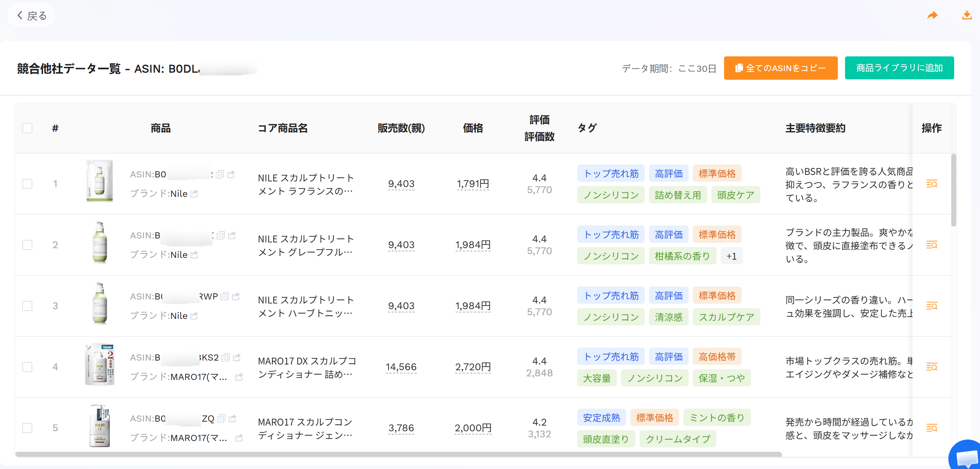Image resolution: width=980 pixels, height=469 pixels.
Task: Click the orange share arrow icon
Action: (x=933, y=15)
